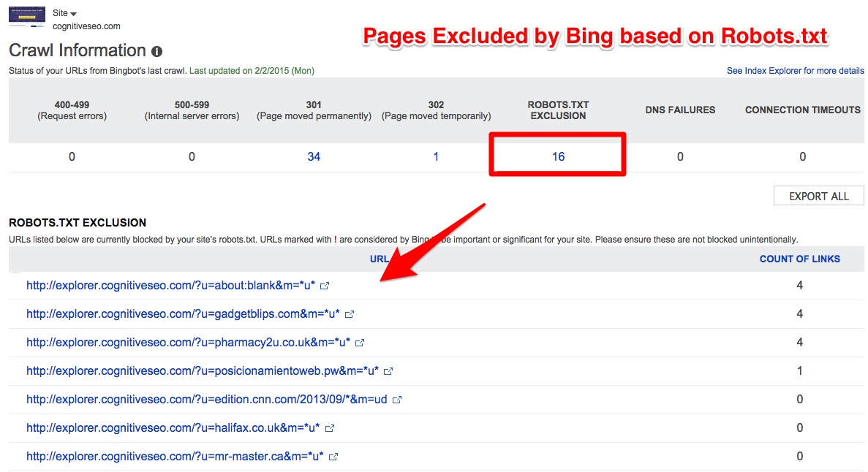Click the Last updated on 2/2/2015 text
The width and height of the screenshot is (868, 472).
(252, 71)
